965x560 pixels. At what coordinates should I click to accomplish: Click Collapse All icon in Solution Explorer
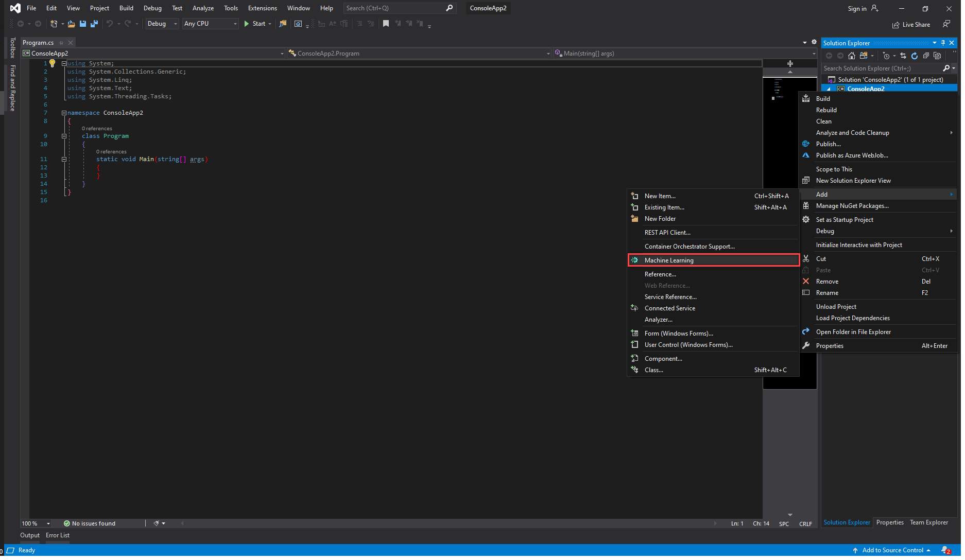coord(926,56)
